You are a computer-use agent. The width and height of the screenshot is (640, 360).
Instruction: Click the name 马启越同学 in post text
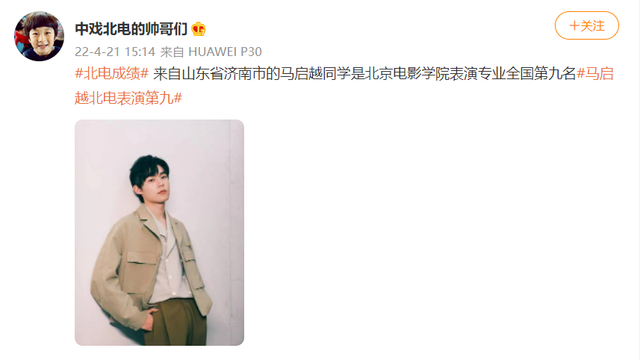pos(315,74)
